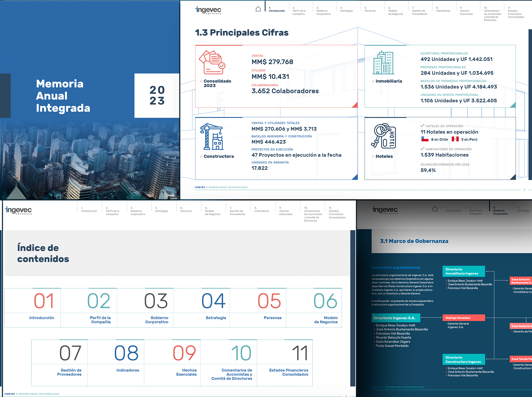Select index tile 07 Gestión de Proveedores
The image size is (532, 397).
click(60, 362)
